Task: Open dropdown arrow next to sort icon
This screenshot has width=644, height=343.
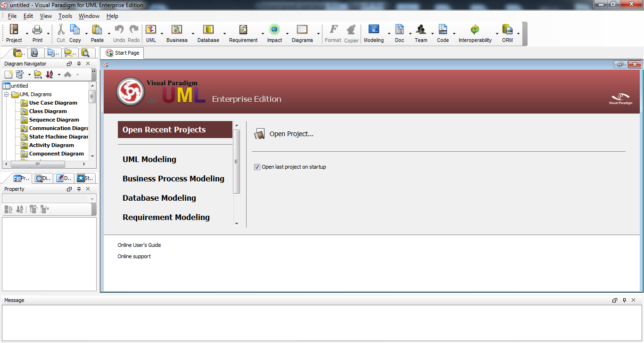Action: click(x=59, y=74)
